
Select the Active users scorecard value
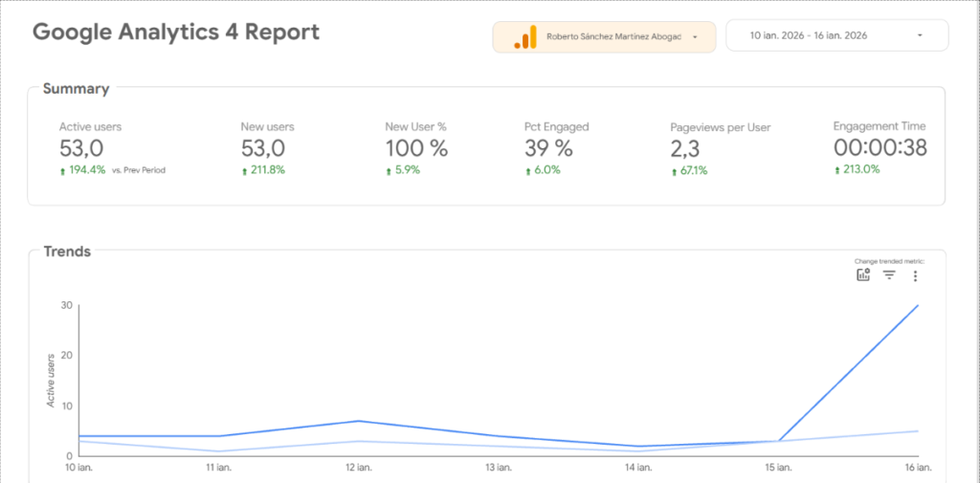pyautogui.click(x=81, y=148)
